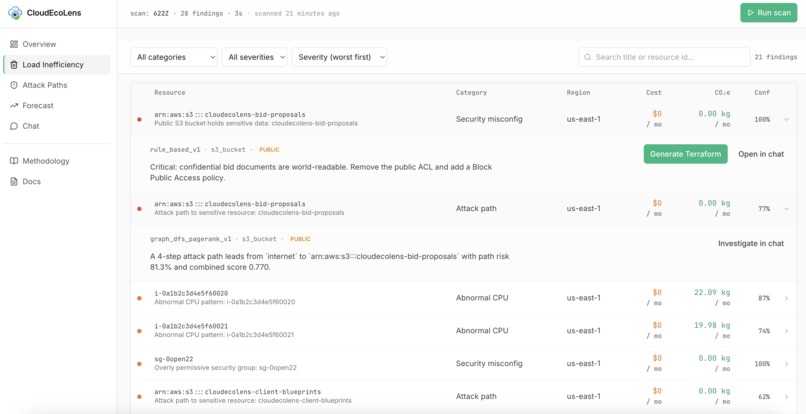Viewport: 806px width, 414px height.
Task: Open Attack Paths in sidebar
Action: 57,85
